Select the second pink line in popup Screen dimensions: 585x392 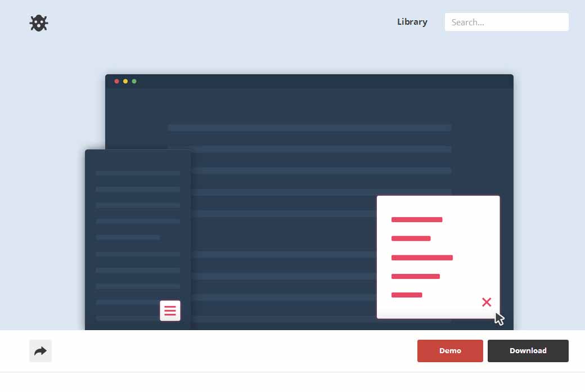411,238
